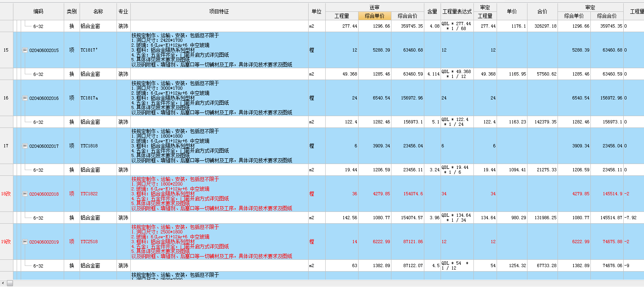The image size is (644, 287).
Task: Select quantity cell 142.56
Action: 342,218
